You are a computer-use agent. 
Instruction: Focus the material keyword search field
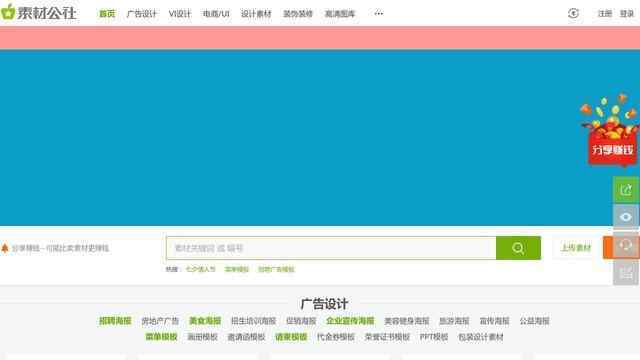(331, 248)
